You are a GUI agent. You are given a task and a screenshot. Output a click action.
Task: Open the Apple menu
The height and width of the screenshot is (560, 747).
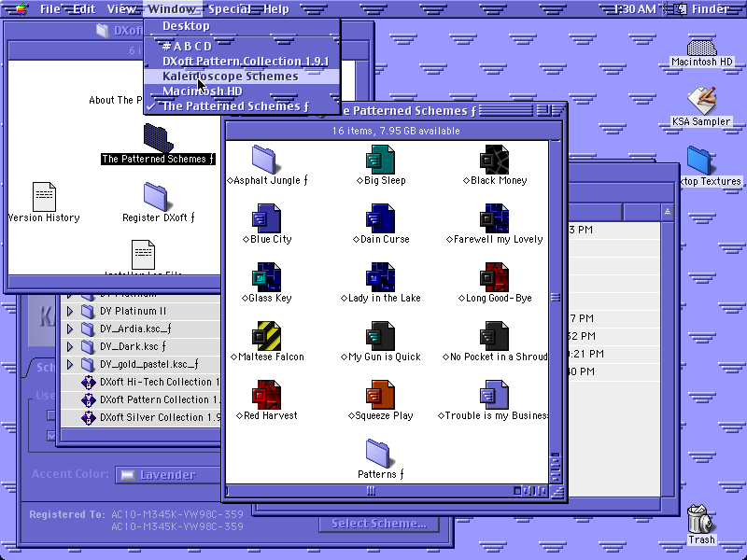coord(20,8)
